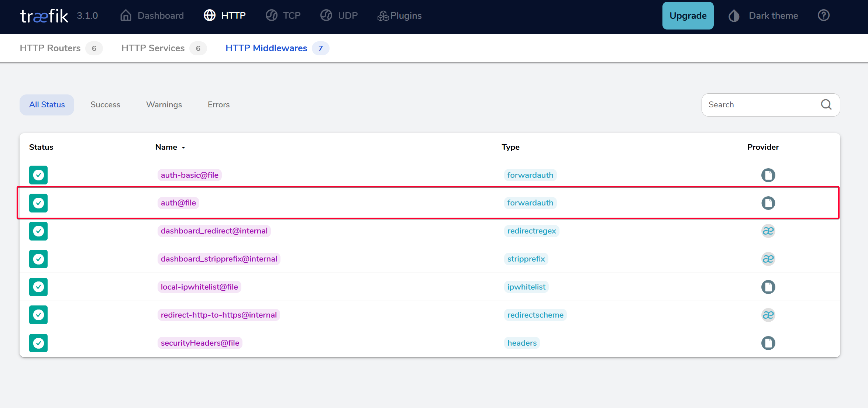Click the stripprefix type tag
The image size is (868, 408).
(526, 259)
